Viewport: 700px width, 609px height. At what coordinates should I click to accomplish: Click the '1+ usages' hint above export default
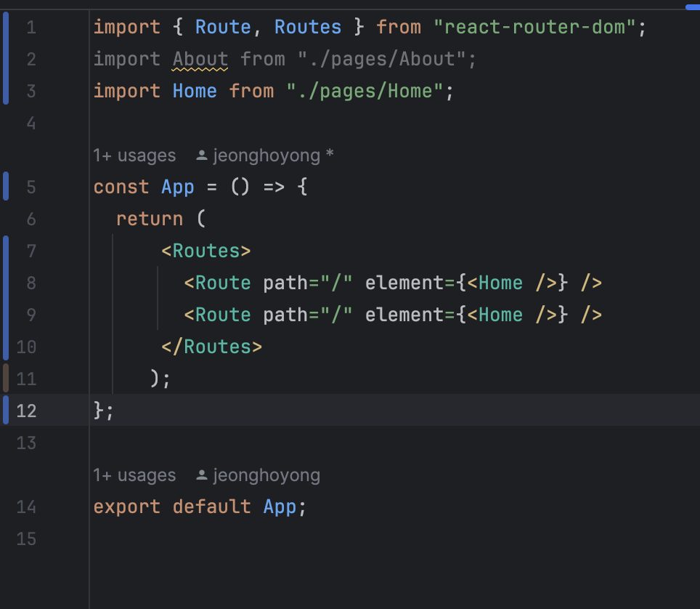click(x=134, y=475)
